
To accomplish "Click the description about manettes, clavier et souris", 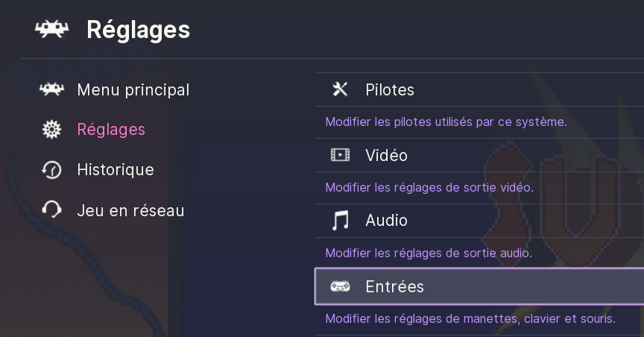I will [470, 319].
